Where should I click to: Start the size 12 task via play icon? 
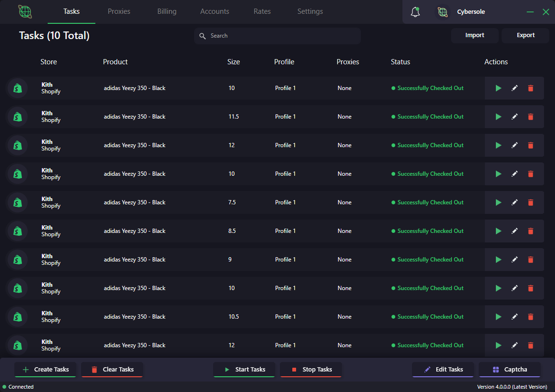pos(498,145)
